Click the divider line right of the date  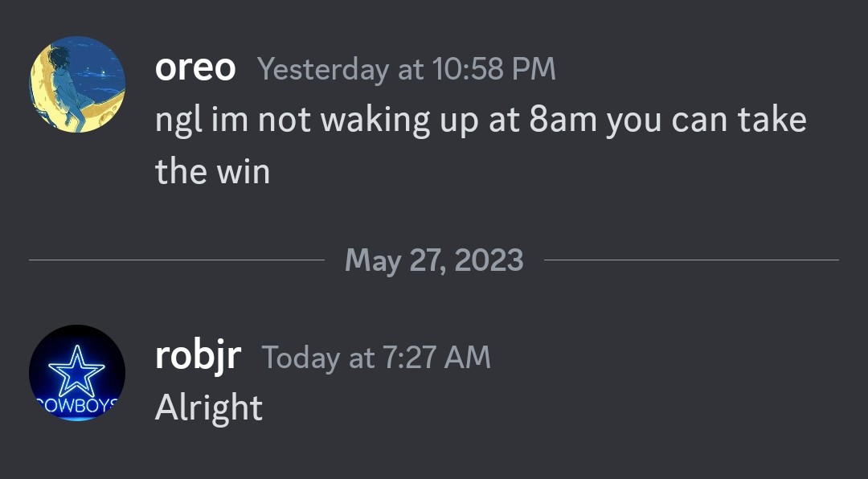691,260
